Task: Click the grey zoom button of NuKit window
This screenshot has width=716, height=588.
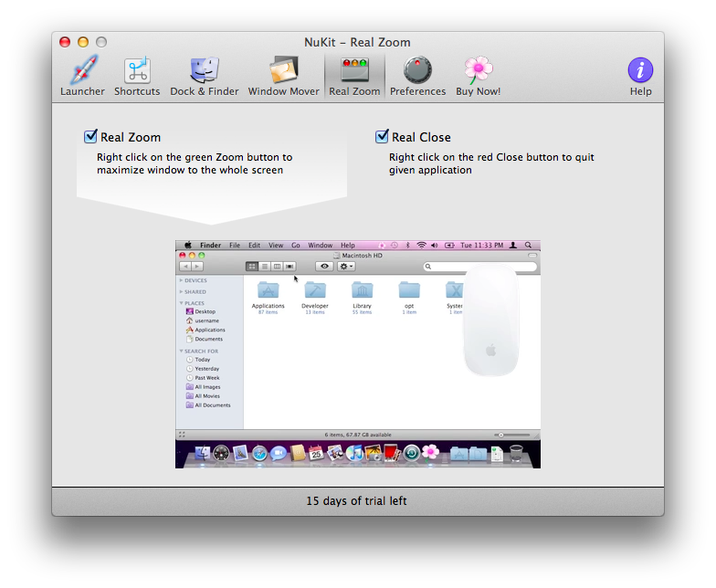Action: (101, 42)
